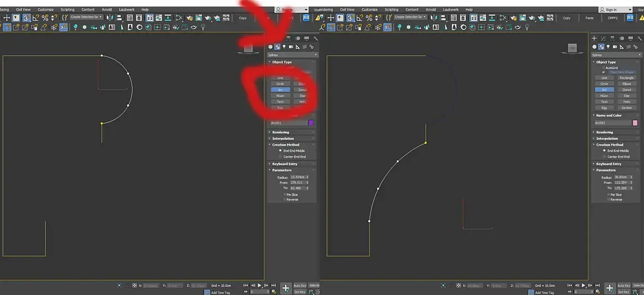Open Splines dropdown in right window
644x295 pixels.
(616, 55)
